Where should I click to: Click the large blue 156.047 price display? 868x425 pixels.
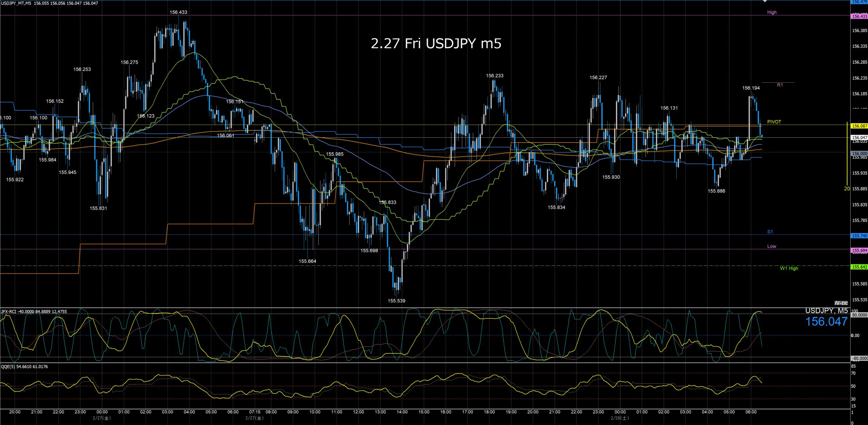(x=826, y=322)
